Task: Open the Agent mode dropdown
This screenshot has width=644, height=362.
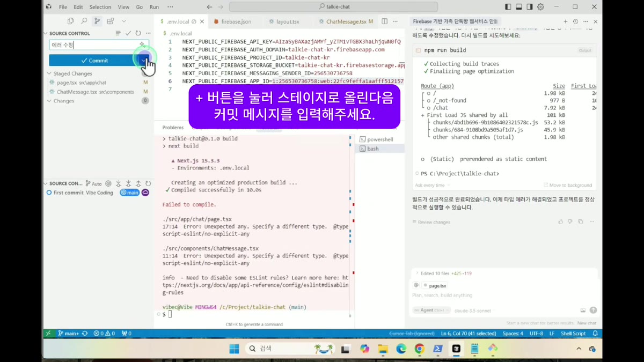Action: click(431, 311)
